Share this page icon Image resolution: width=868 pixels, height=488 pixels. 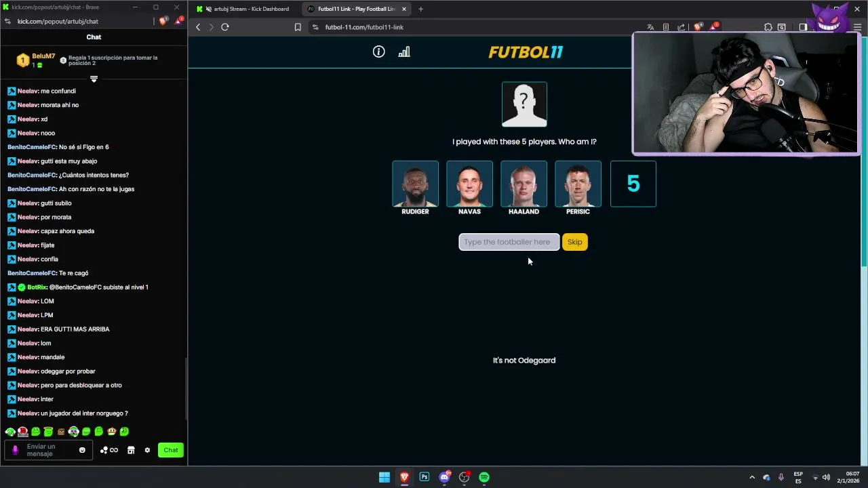[682, 27]
